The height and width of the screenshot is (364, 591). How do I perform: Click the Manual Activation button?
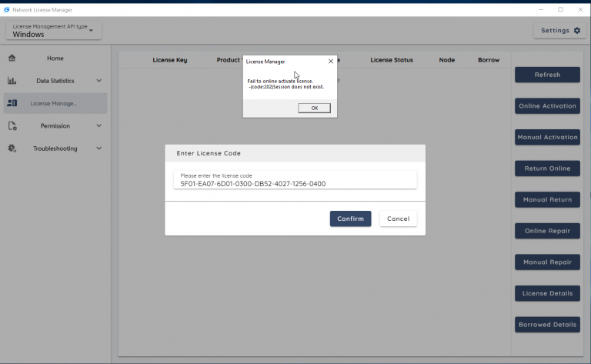[547, 137]
